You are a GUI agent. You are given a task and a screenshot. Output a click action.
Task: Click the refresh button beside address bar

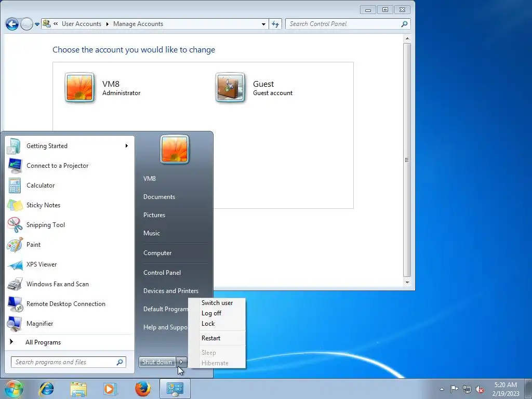click(x=275, y=24)
